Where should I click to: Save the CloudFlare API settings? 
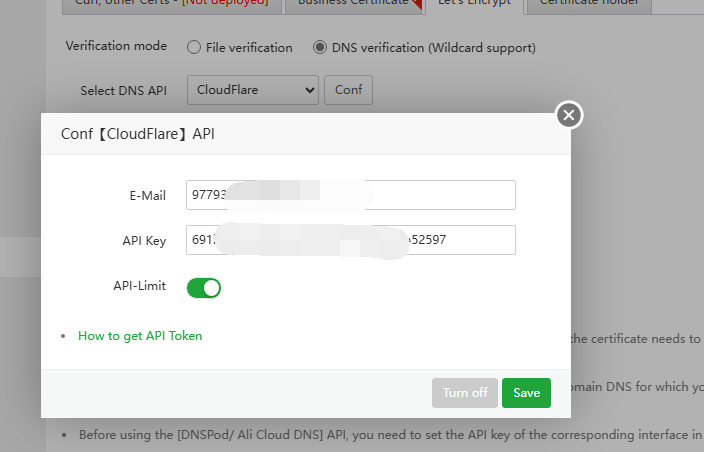pos(526,393)
